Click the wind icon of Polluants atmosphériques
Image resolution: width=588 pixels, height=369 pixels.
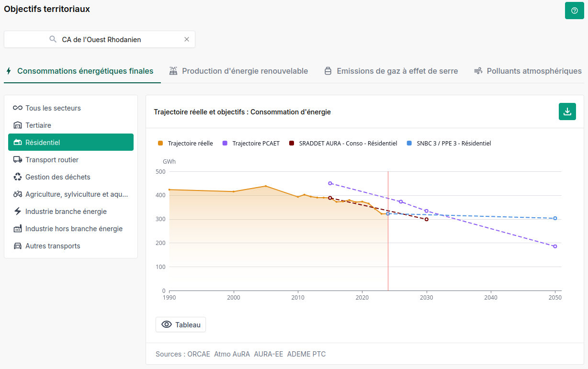click(x=478, y=71)
